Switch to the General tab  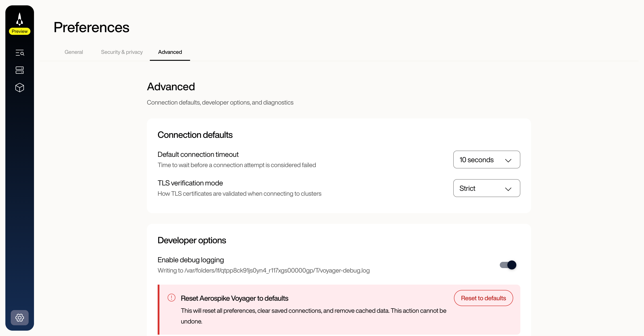(x=74, y=52)
